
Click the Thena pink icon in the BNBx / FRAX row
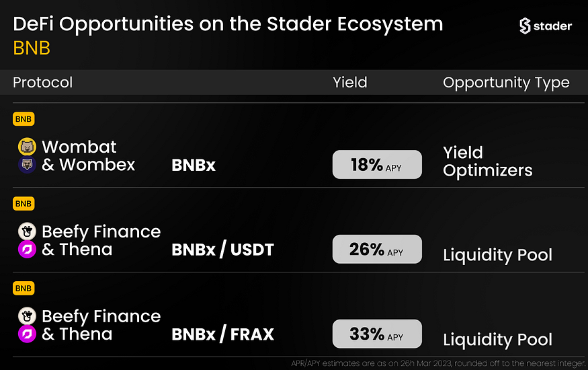pos(27,334)
